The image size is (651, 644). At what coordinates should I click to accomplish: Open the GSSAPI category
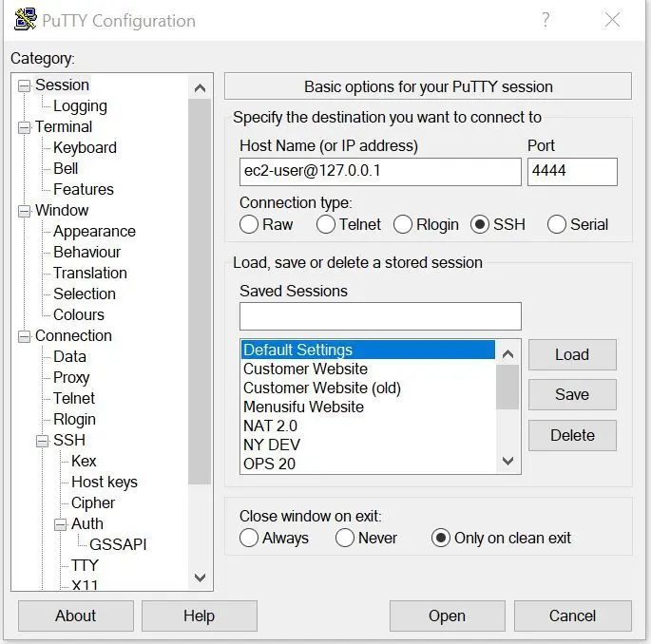pyautogui.click(x=118, y=544)
